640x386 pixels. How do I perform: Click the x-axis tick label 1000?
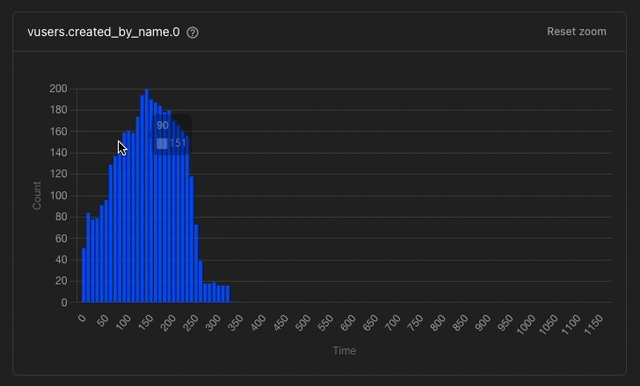tap(526, 325)
